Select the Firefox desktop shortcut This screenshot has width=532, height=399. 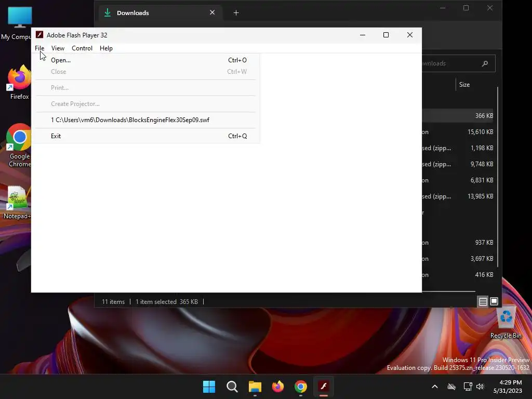[x=19, y=83]
